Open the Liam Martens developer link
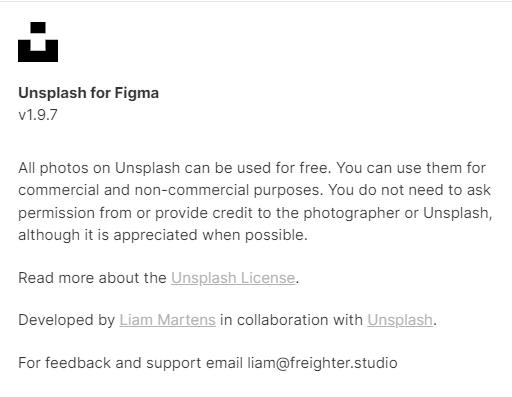512x397 pixels. (168, 320)
